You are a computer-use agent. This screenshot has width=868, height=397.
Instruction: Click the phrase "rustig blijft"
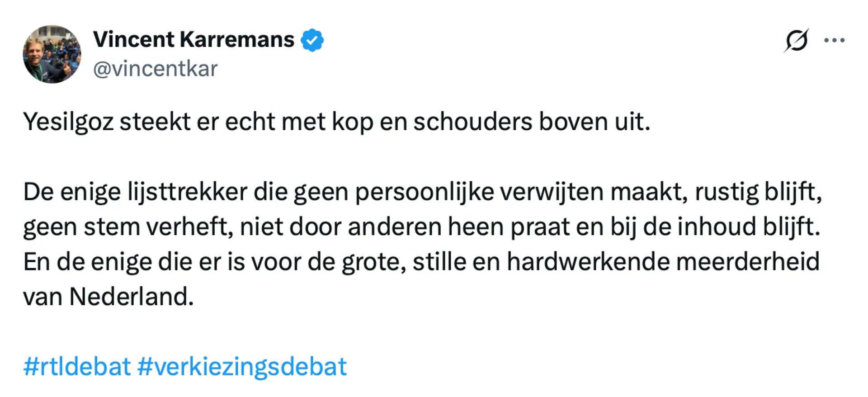pyautogui.click(x=758, y=192)
